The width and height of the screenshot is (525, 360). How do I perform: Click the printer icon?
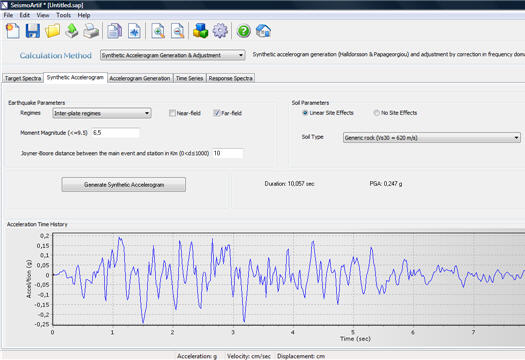(x=91, y=31)
